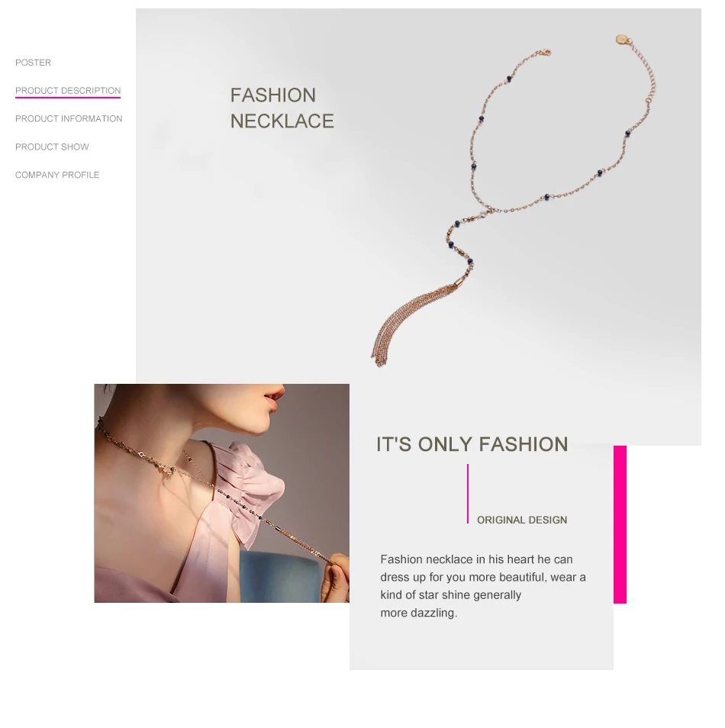Click the ORIGINAL DESIGN label
Image resolution: width=725 pixels, height=728 pixels.
pos(522,520)
